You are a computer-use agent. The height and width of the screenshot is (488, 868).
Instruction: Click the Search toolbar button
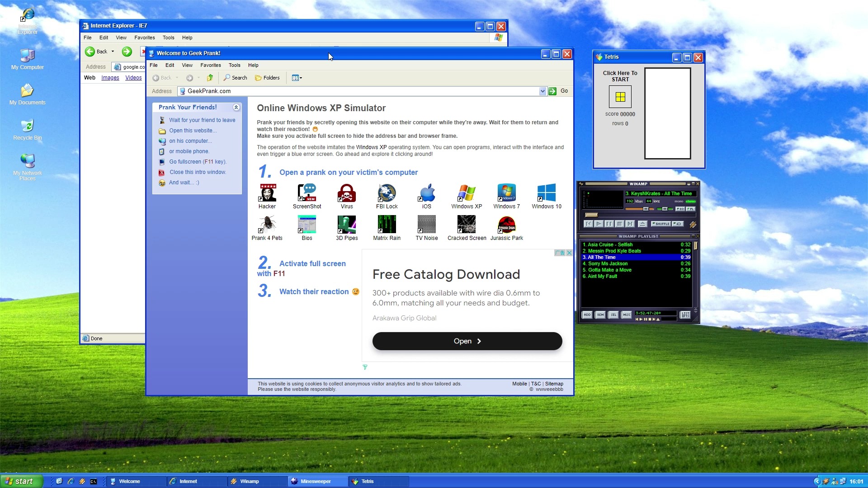(235, 78)
